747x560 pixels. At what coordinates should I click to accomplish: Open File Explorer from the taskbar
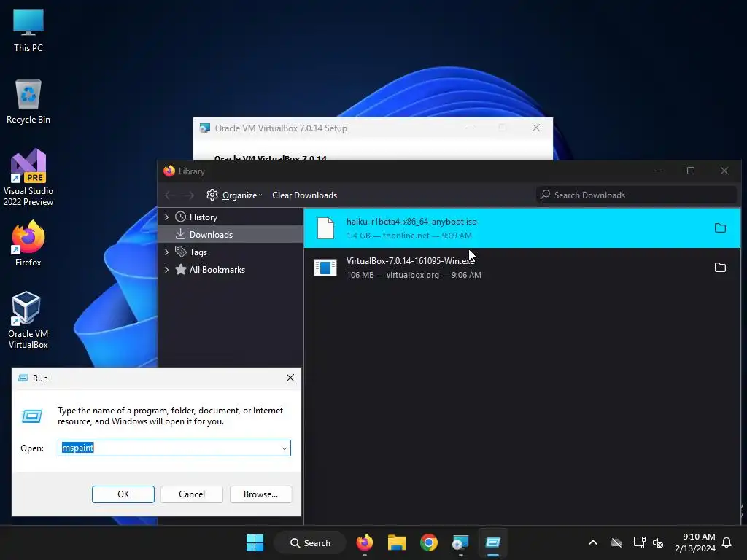click(x=396, y=542)
